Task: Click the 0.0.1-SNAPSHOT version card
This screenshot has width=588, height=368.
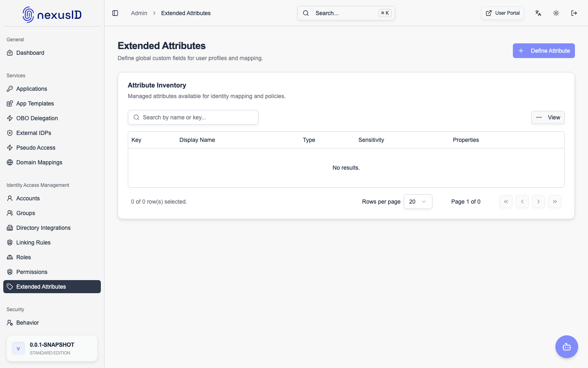Action: click(52, 348)
